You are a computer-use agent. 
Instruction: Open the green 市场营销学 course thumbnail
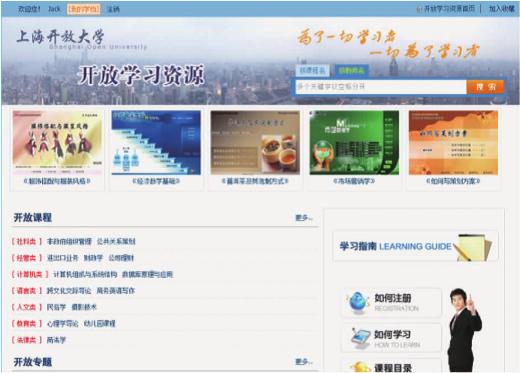click(354, 143)
